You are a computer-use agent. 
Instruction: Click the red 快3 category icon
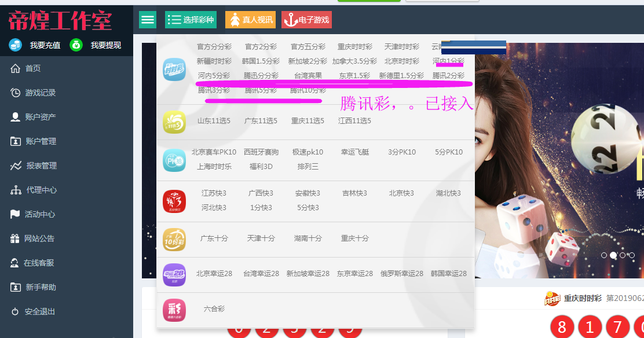(174, 201)
